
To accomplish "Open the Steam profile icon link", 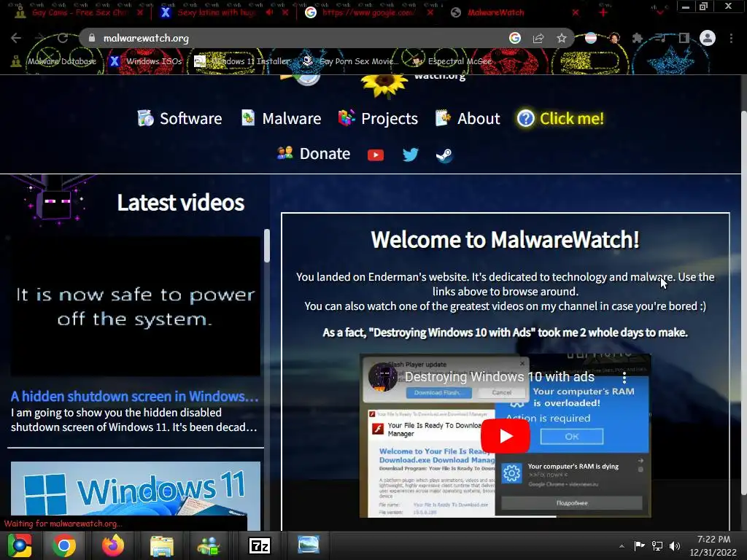I will coord(444,155).
